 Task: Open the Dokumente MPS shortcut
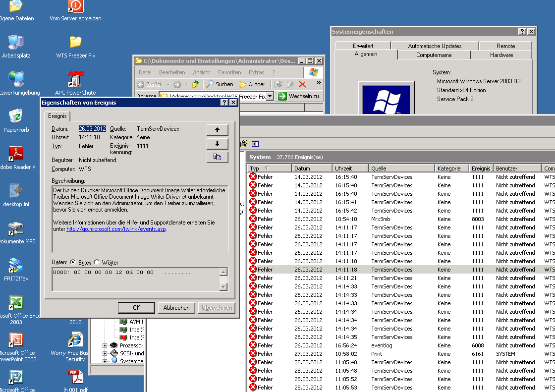(16, 232)
